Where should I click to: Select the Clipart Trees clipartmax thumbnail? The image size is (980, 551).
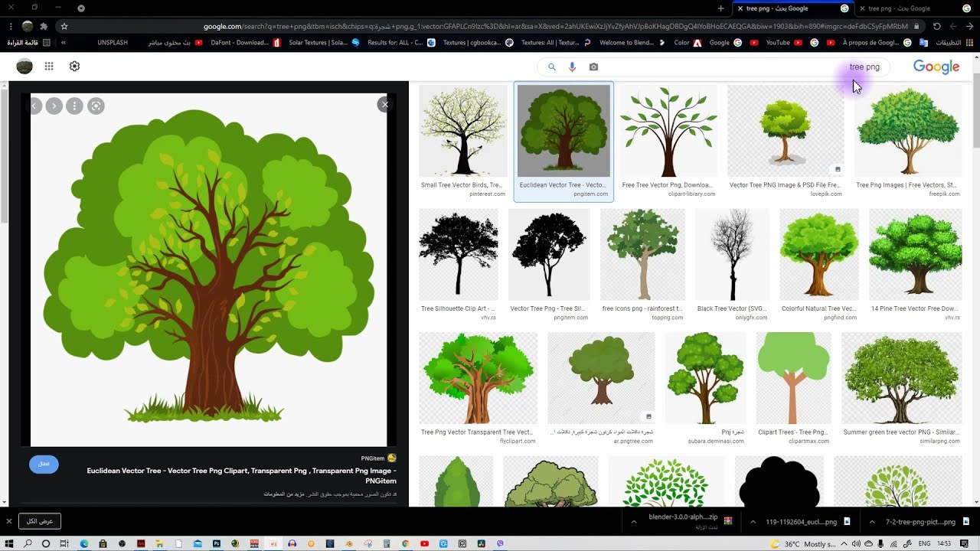793,378
